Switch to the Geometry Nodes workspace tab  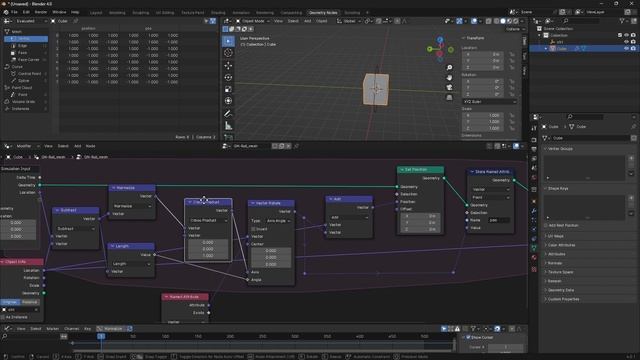tap(323, 13)
